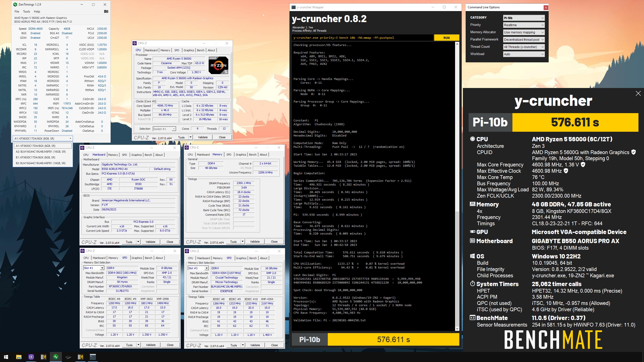644x362 pixels.
Task: Switch to Mainboard tab in CPU-Z CPU window
Action: (x=151, y=50)
